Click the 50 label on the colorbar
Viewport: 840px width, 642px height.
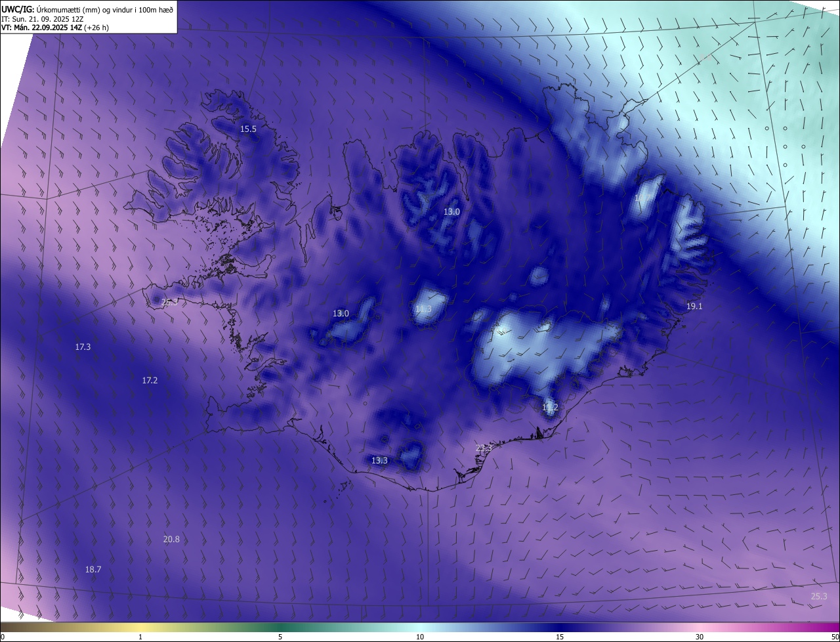835,637
